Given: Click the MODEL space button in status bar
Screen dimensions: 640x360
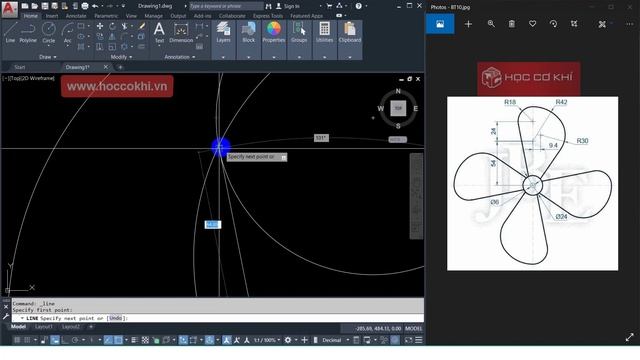Looking at the screenshot, I should click(x=413, y=329).
